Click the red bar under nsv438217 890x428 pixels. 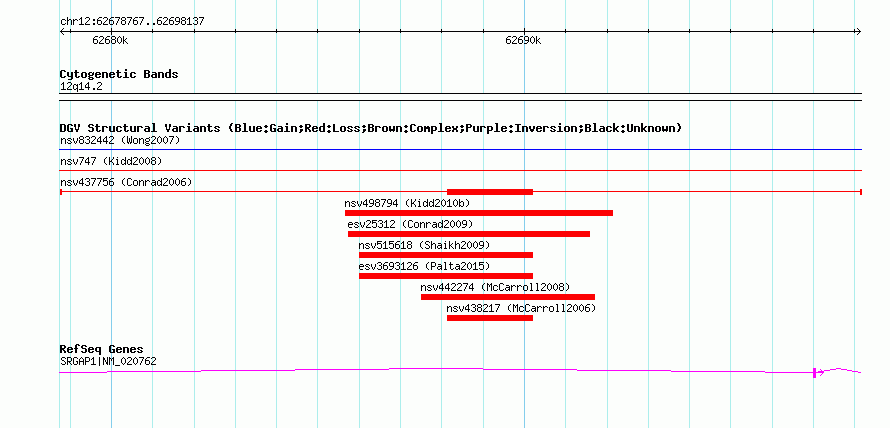coord(490,318)
